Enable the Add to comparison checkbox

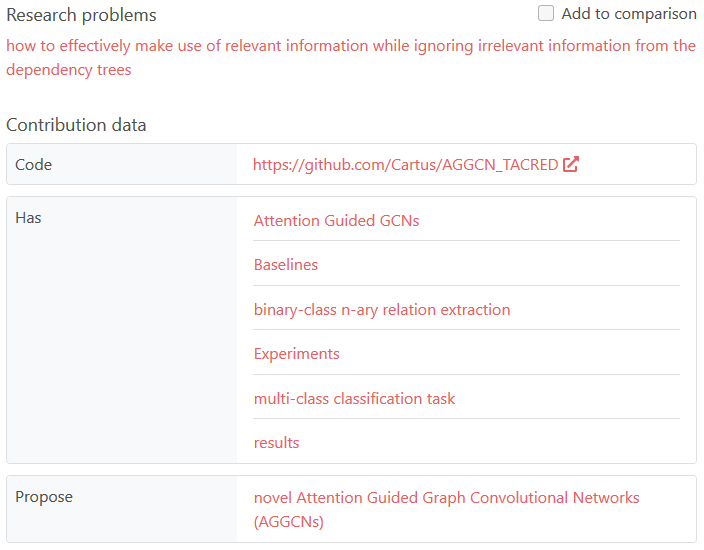(546, 14)
